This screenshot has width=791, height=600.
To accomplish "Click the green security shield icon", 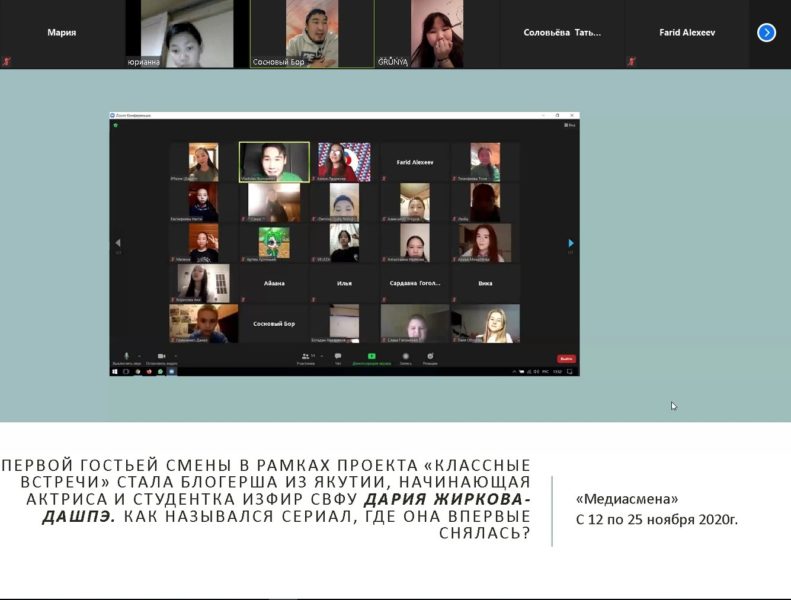I will pos(116,125).
